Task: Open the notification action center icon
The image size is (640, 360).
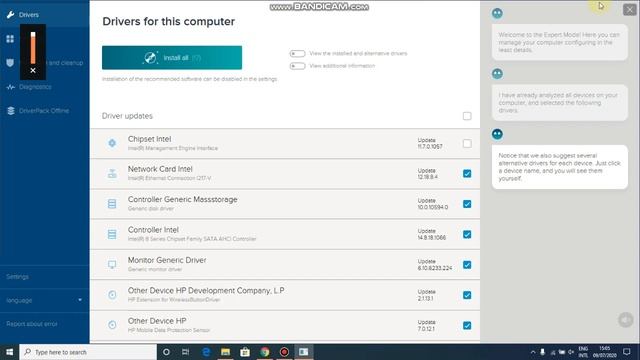Action: pyautogui.click(x=627, y=352)
